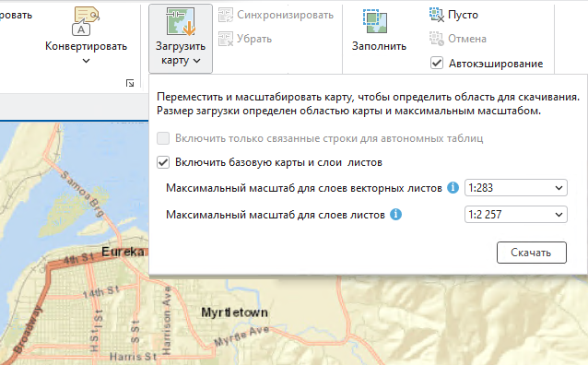Click the Myrtle Ave label on the map
The height and width of the screenshot is (365, 588).
[x=241, y=336]
